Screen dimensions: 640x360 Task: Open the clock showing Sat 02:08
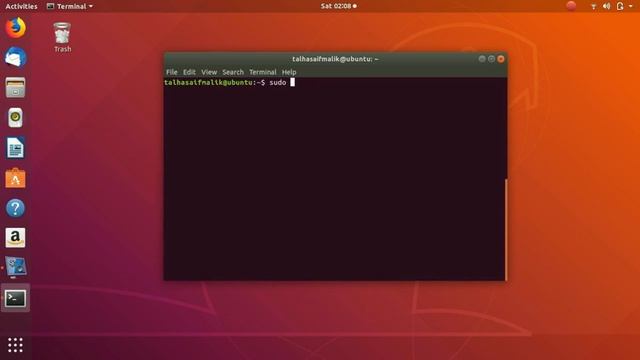pos(338,6)
